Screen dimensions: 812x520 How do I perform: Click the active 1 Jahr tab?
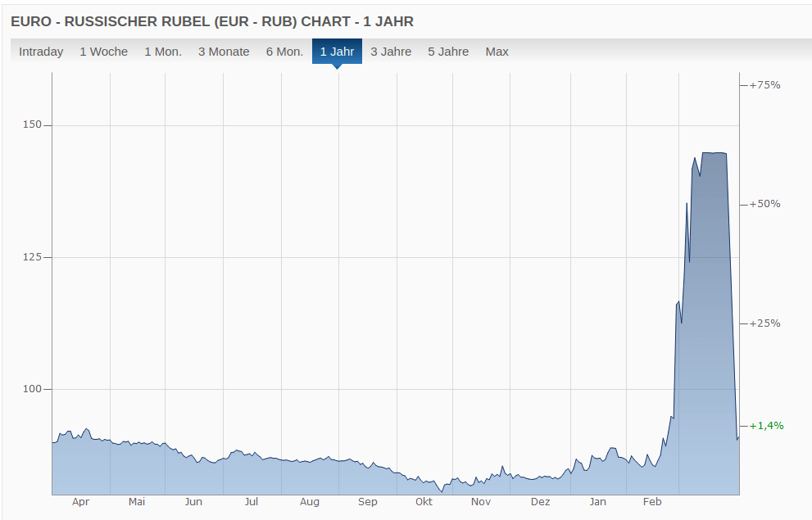pos(337,52)
